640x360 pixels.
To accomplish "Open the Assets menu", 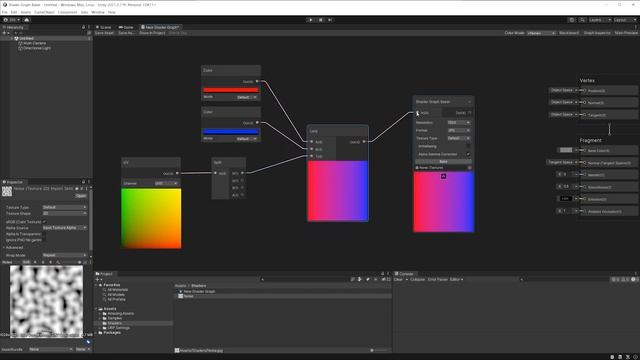I will coord(25,12).
